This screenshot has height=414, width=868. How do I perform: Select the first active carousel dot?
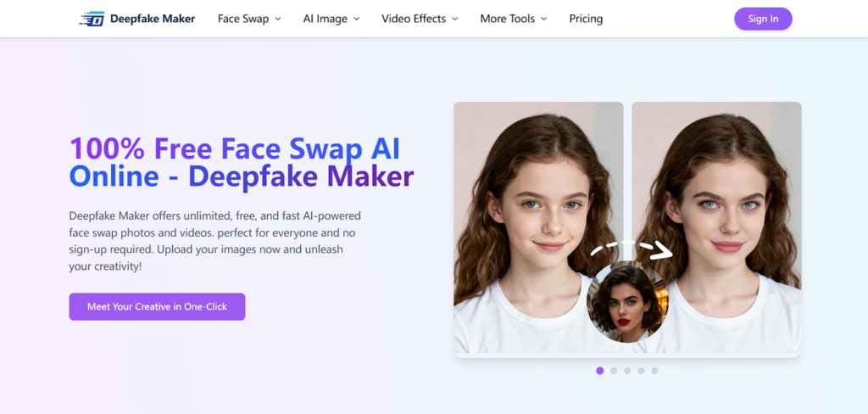[x=600, y=371]
